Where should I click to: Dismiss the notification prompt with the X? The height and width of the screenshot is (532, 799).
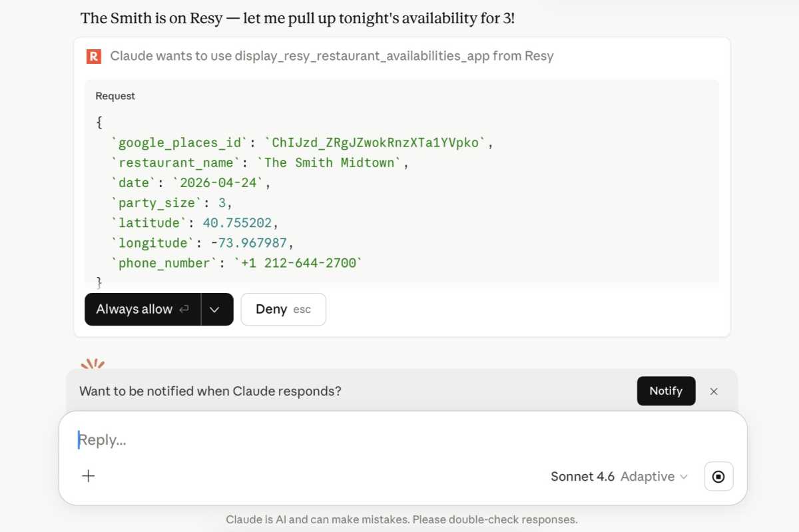[x=714, y=392]
